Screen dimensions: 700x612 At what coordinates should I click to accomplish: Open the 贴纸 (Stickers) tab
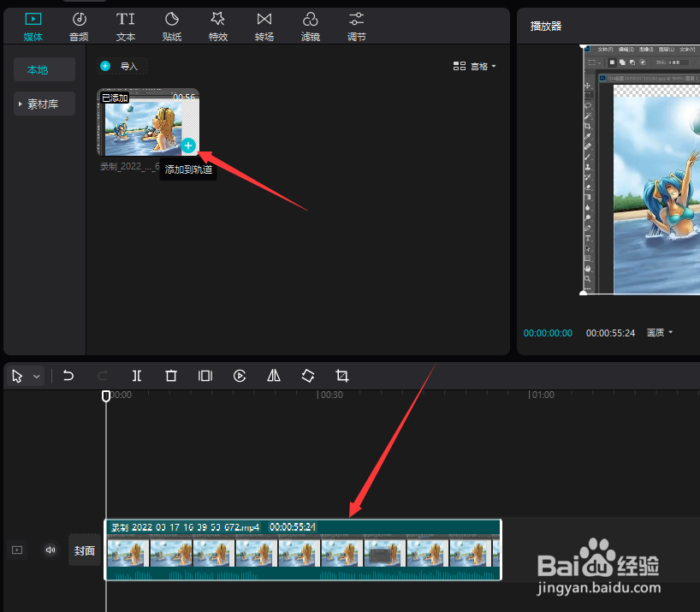pos(172,27)
